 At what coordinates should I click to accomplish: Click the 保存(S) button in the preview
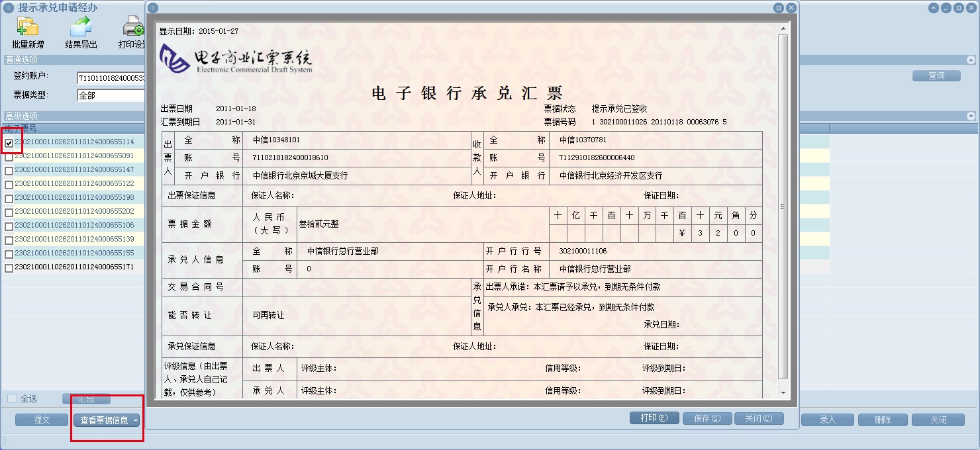706,418
